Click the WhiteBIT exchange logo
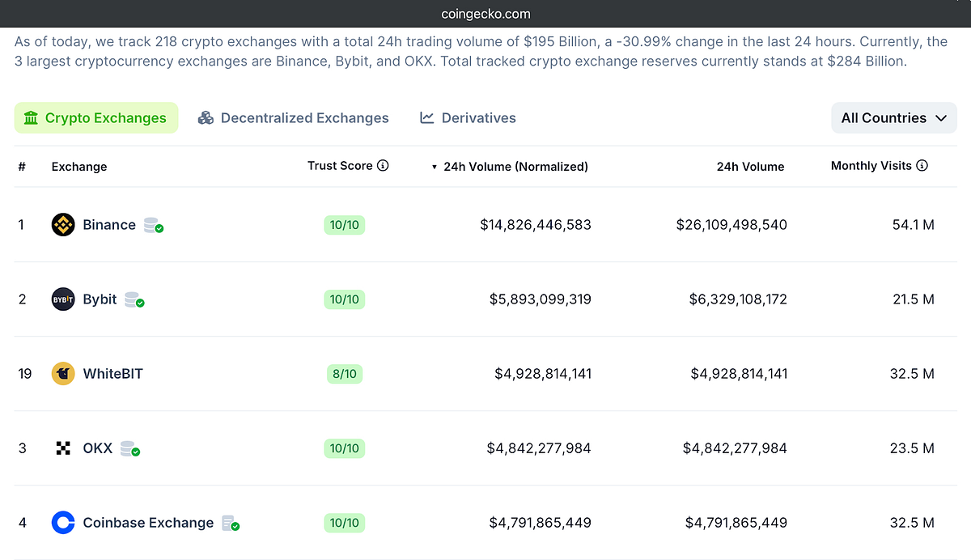The height and width of the screenshot is (560, 971). pos(63,373)
